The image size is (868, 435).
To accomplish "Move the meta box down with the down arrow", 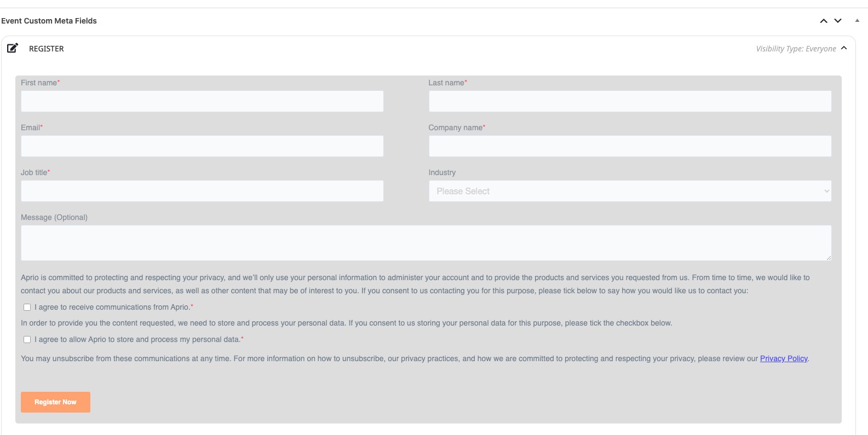I will tap(838, 21).
